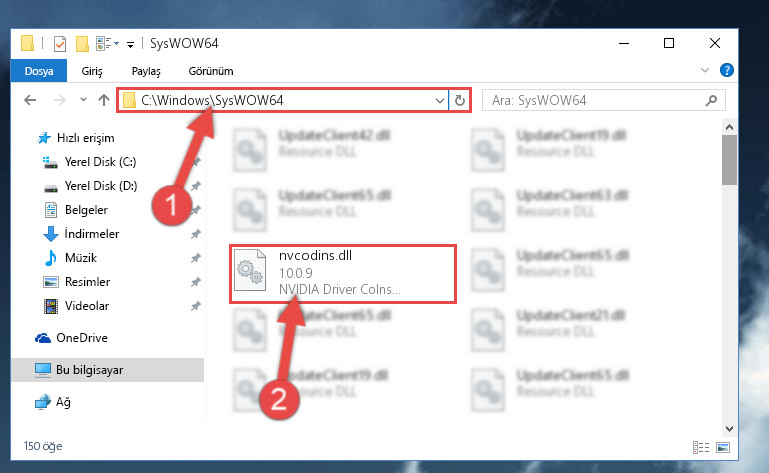Expand the ribbon with the chevron

(x=705, y=70)
